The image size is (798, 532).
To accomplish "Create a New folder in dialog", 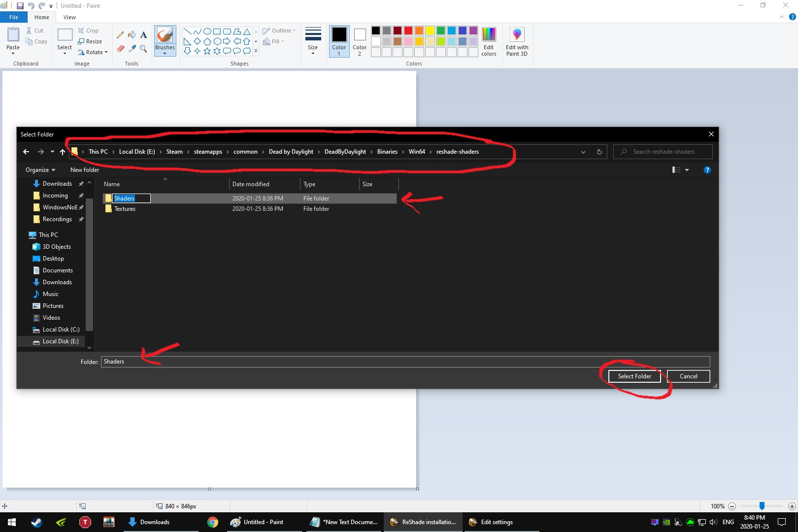I will pos(85,170).
